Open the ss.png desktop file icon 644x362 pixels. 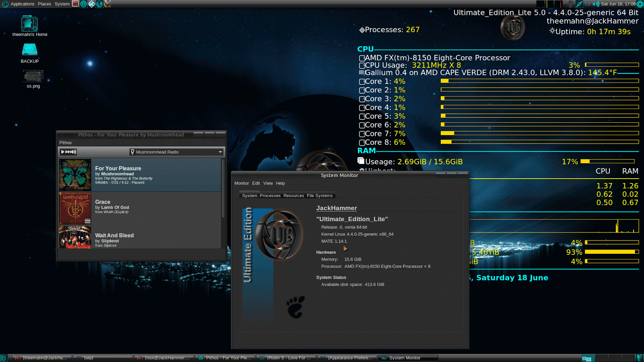pos(33,79)
